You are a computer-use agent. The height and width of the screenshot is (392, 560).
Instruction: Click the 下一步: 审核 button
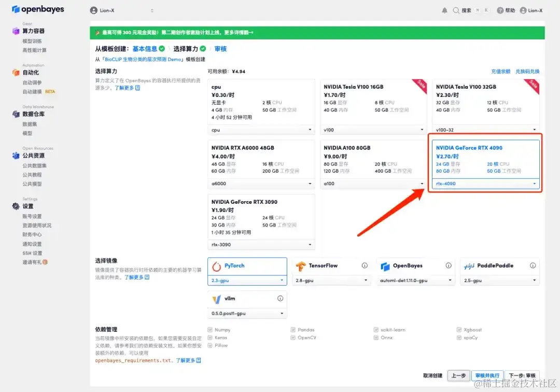(522, 375)
